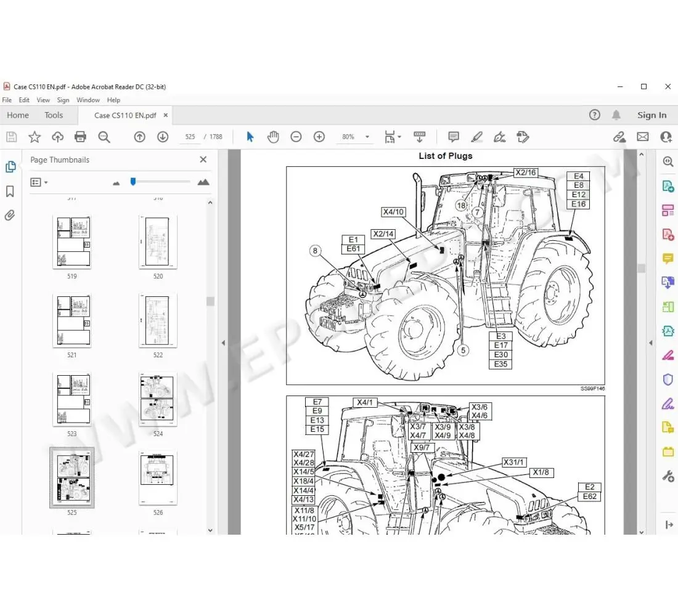Open Help question mark icon

(x=595, y=115)
